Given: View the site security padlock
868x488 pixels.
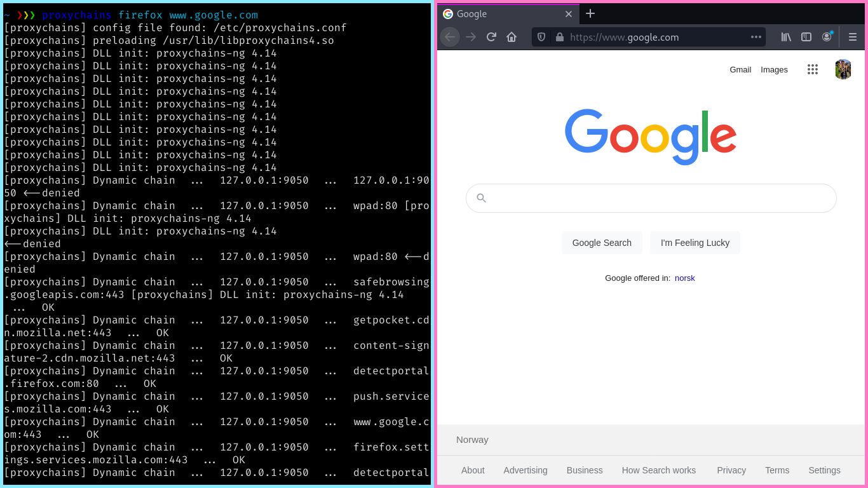Looking at the screenshot, I should coord(560,37).
